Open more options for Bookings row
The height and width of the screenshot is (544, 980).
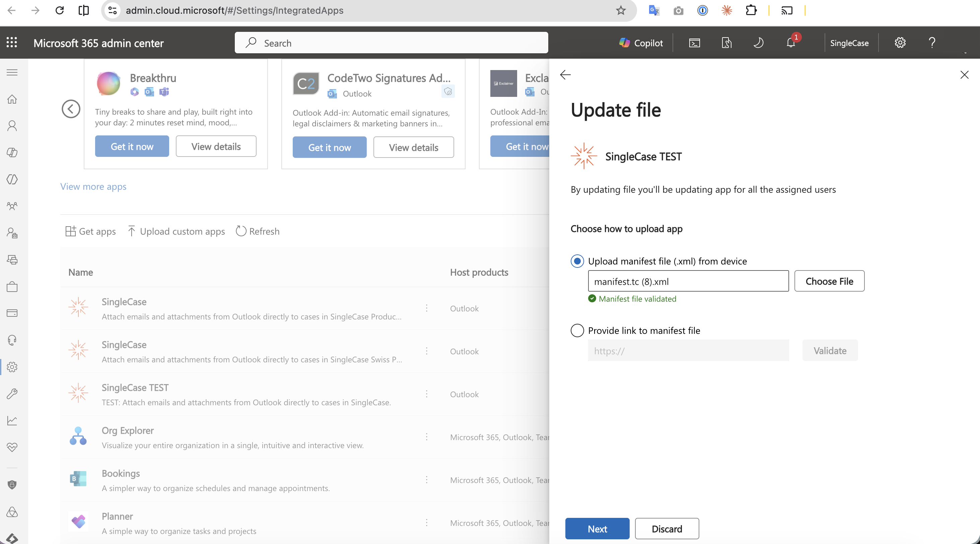pos(427,480)
